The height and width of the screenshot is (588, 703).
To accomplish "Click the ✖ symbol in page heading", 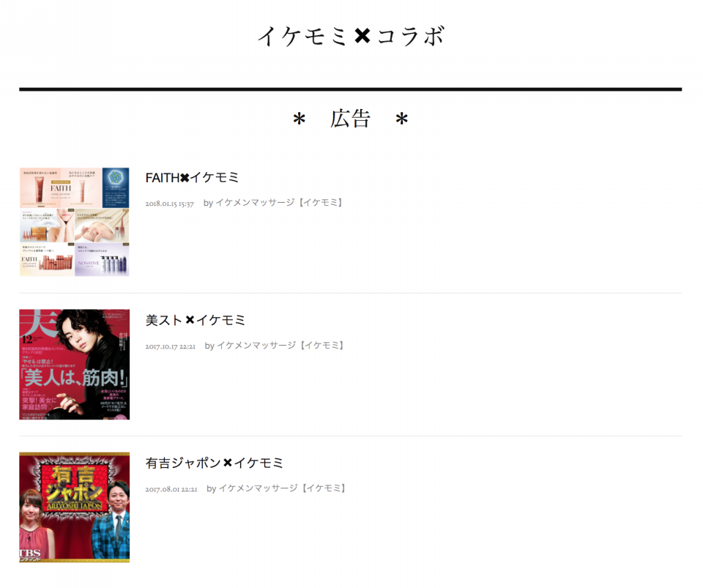I will click(x=362, y=36).
